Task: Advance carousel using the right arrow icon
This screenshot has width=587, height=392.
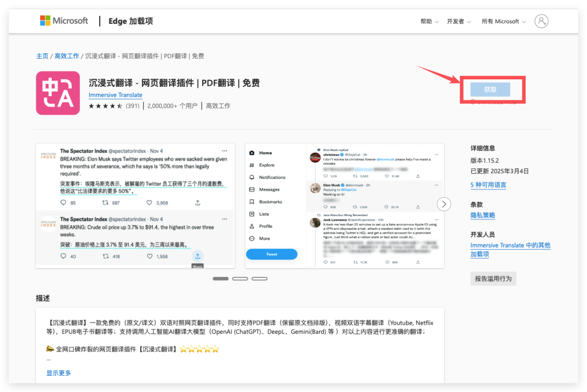Action: point(444,204)
